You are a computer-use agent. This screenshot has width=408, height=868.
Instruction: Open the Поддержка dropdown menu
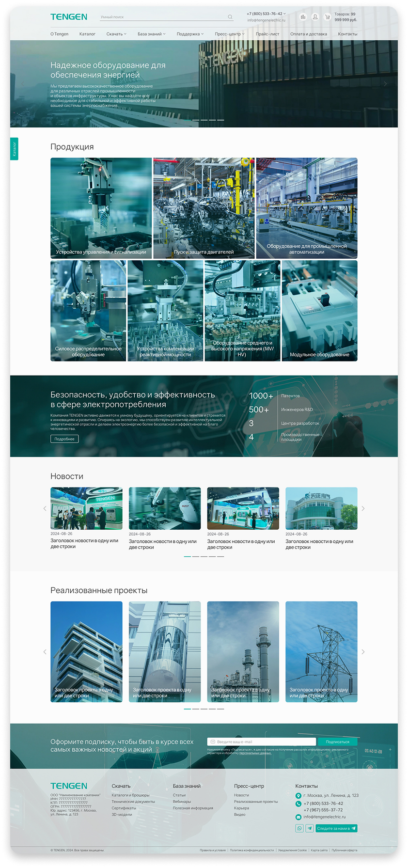[x=190, y=34]
